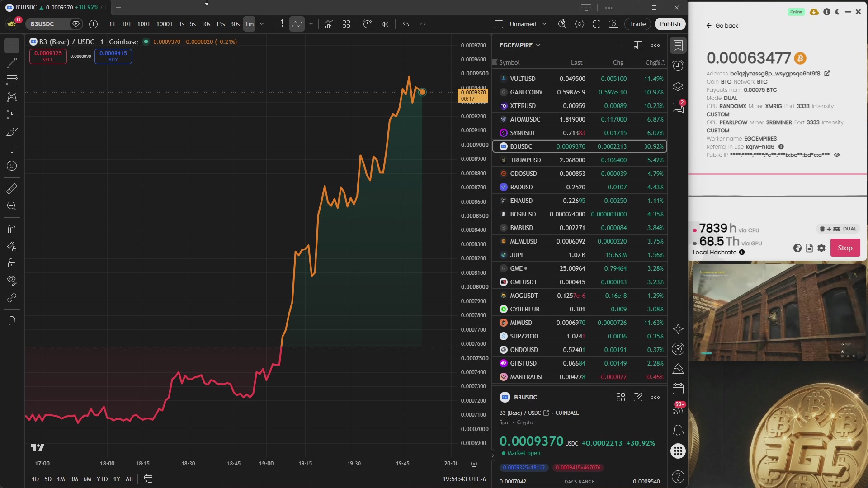Click the red SELL price box
This screenshot has width=868, height=488.
point(48,56)
